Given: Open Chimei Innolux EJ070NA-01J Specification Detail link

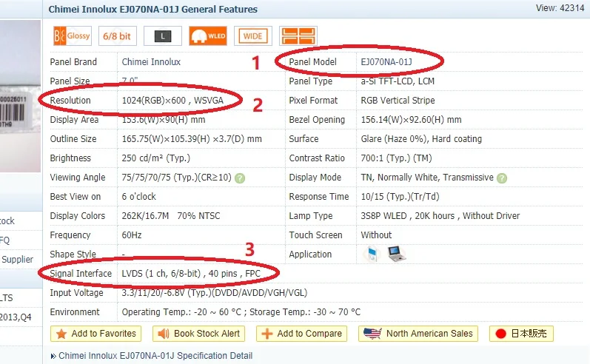Looking at the screenshot, I should (155, 356).
